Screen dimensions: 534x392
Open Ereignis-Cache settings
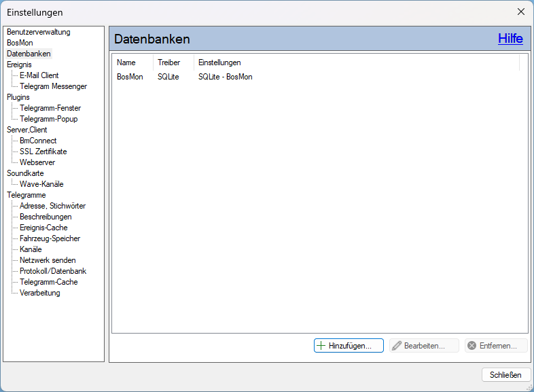[x=43, y=228]
